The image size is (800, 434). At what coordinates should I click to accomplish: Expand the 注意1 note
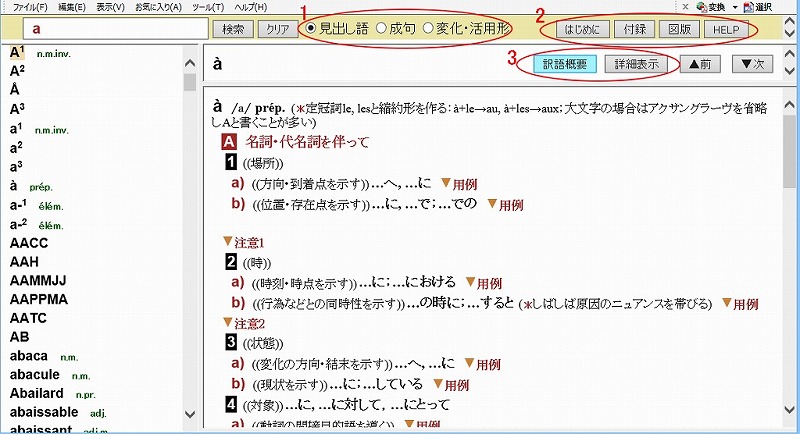(x=244, y=242)
